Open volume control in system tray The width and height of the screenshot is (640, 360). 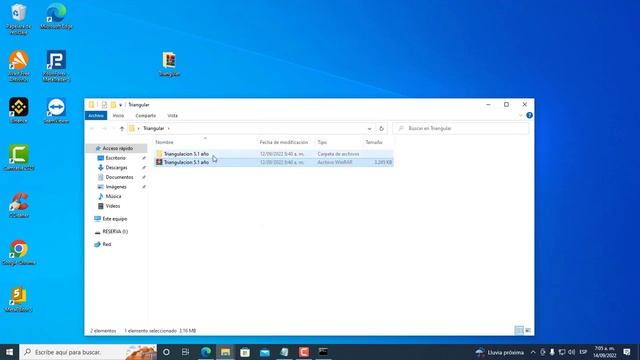pos(571,352)
